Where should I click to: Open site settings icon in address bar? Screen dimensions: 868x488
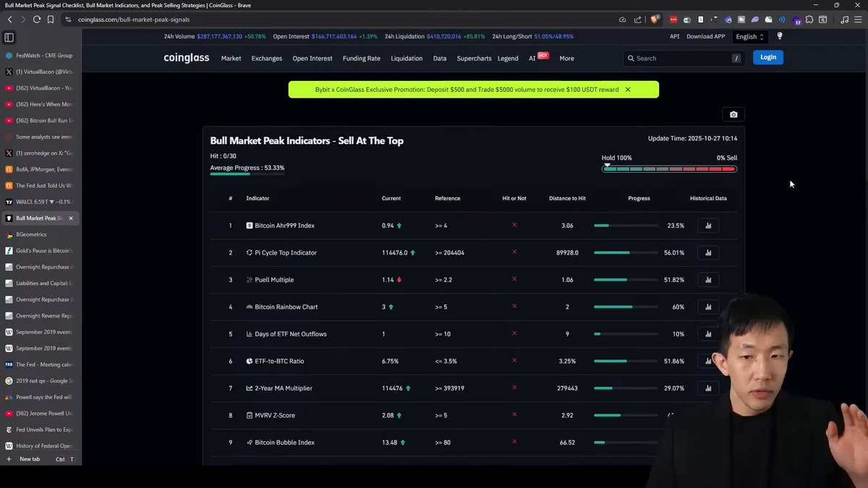point(68,20)
